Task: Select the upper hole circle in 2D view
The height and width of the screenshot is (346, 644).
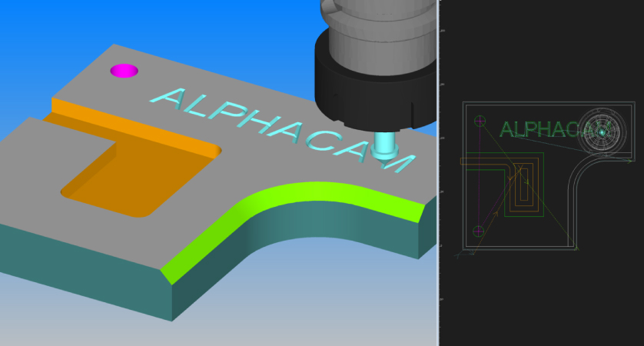Action: pyautogui.click(x=480, y=121)
